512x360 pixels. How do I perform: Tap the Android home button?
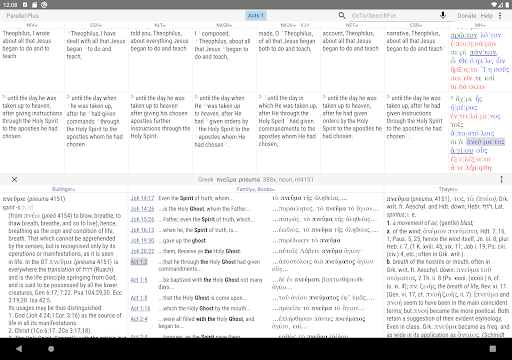(x=51, y=349)
